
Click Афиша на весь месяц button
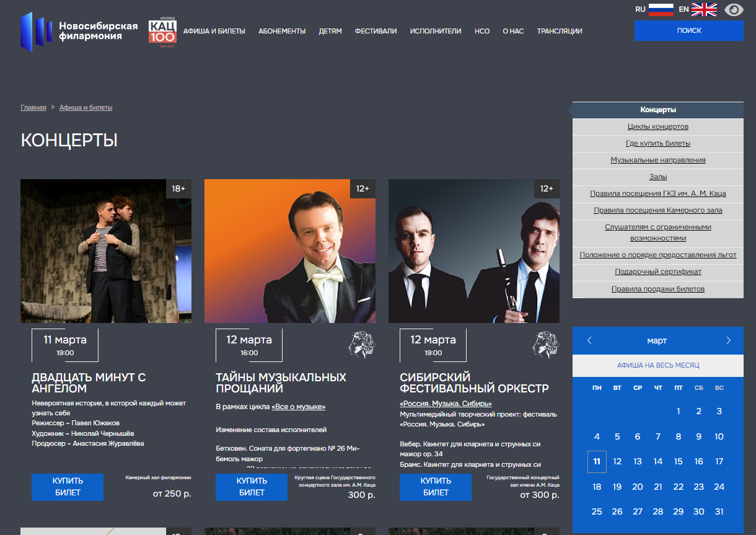(x=658, y=366)
